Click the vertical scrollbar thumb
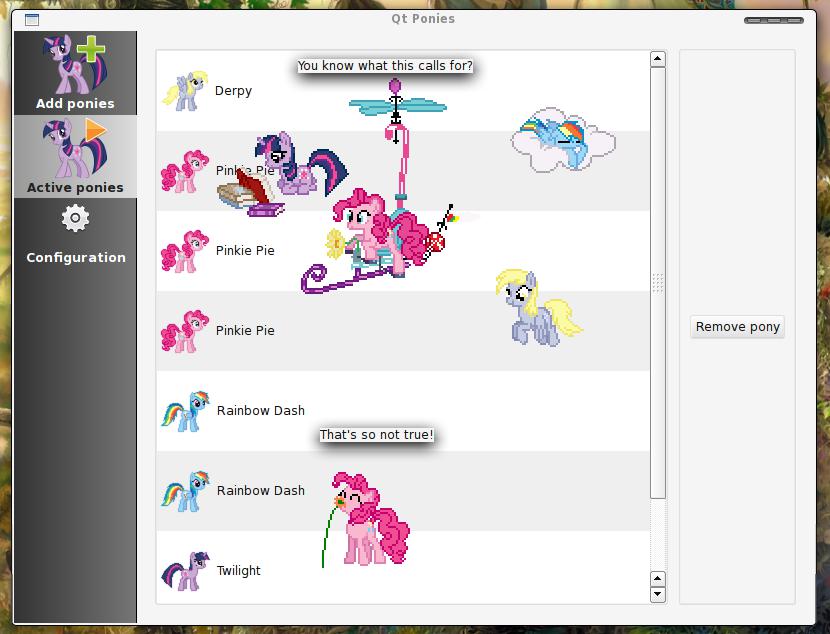 657,282
